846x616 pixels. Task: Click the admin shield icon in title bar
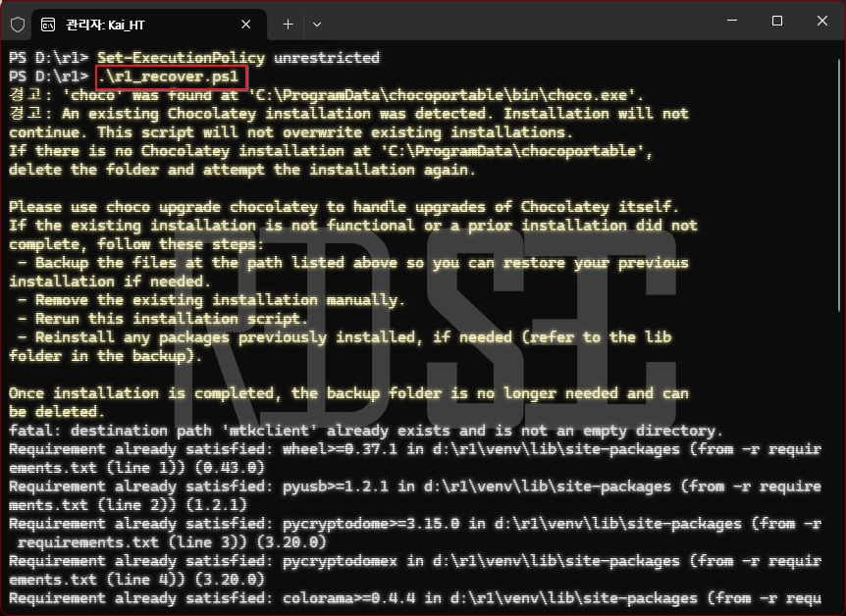18,25
